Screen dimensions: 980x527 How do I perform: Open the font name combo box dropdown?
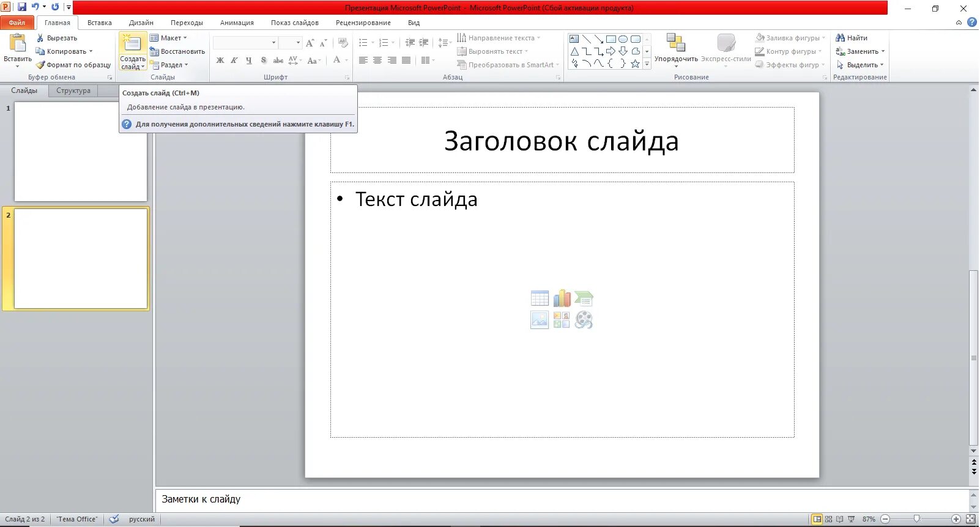tap(273, 43)
